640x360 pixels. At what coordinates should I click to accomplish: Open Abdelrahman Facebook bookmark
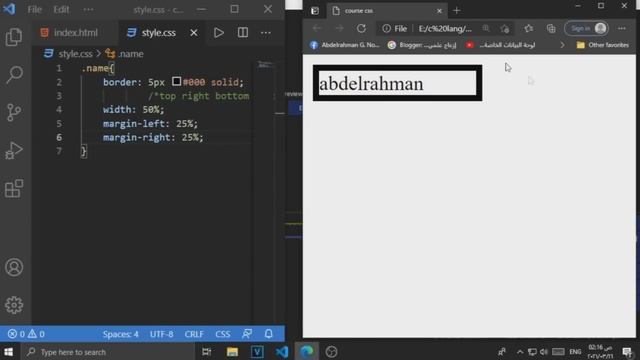point(345,45)
